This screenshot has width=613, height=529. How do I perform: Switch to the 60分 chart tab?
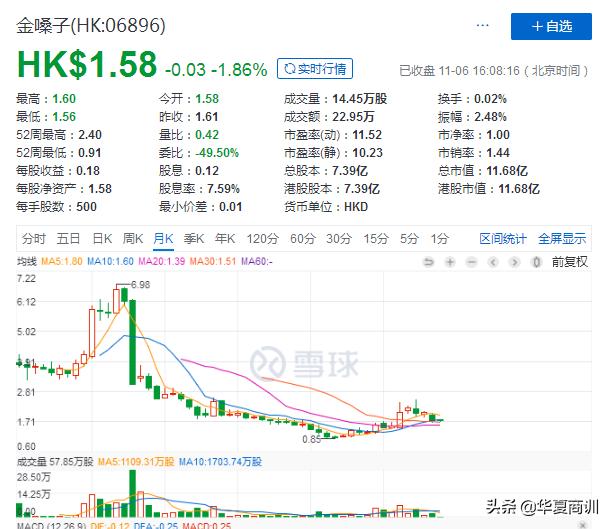303,238
